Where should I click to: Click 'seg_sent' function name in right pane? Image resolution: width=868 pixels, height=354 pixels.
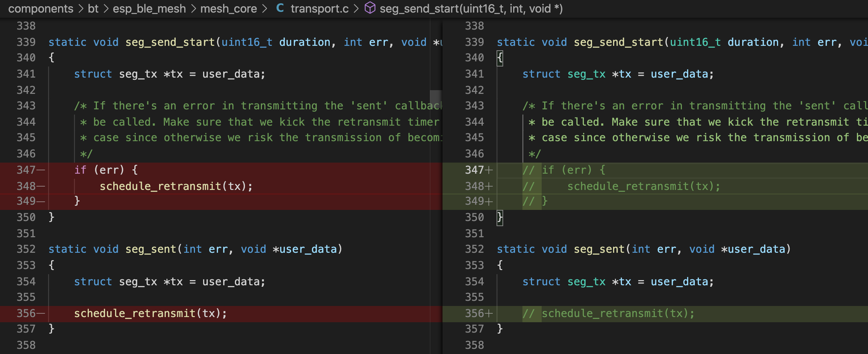pos(599,249)
